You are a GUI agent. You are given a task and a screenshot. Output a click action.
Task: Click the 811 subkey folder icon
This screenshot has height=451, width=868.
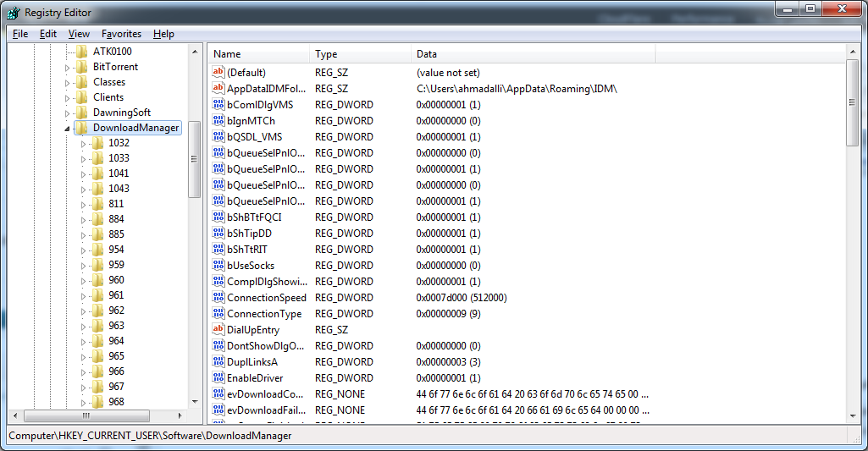pyautogui.click(x=98, y=204)
